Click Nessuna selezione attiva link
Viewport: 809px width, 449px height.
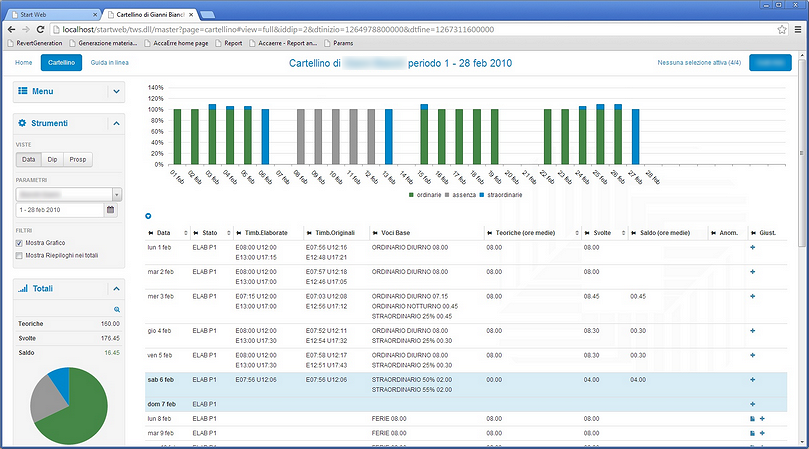pyautogui.click(x=699, y=62)
